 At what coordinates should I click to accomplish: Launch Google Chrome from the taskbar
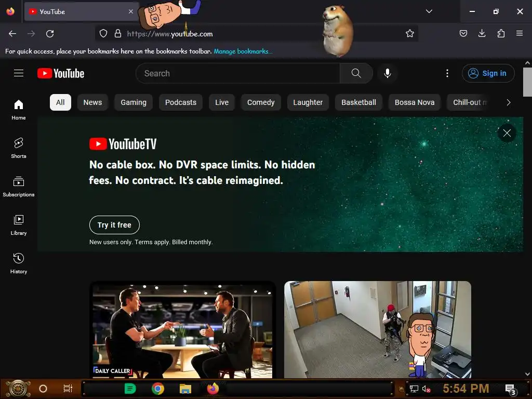tap(158, 389)
